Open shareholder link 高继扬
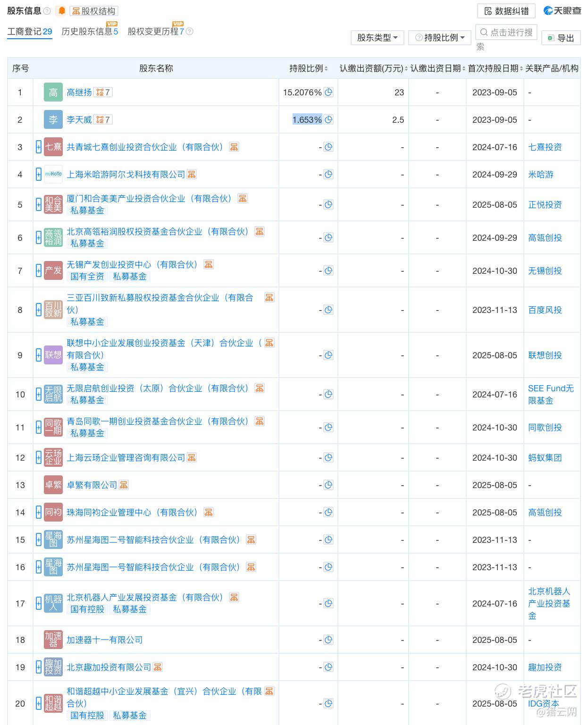This screenshot has height=725, width=588. [x=79, y=93]
